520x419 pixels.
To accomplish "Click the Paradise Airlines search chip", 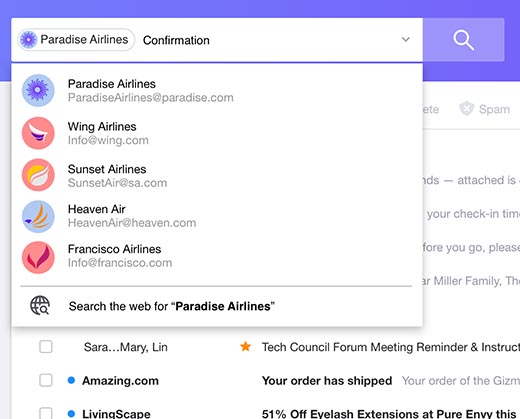I will point(76,40).
